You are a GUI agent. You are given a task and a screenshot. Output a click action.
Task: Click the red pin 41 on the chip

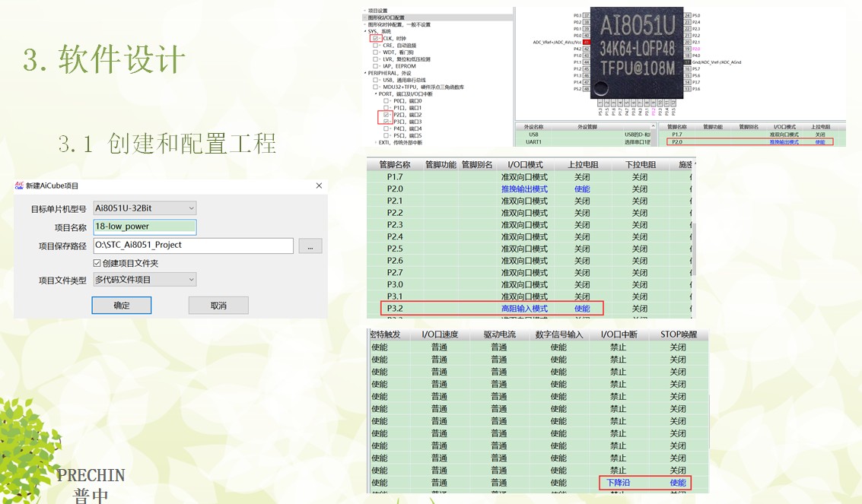pyautogui.click(x=587, y=42)
